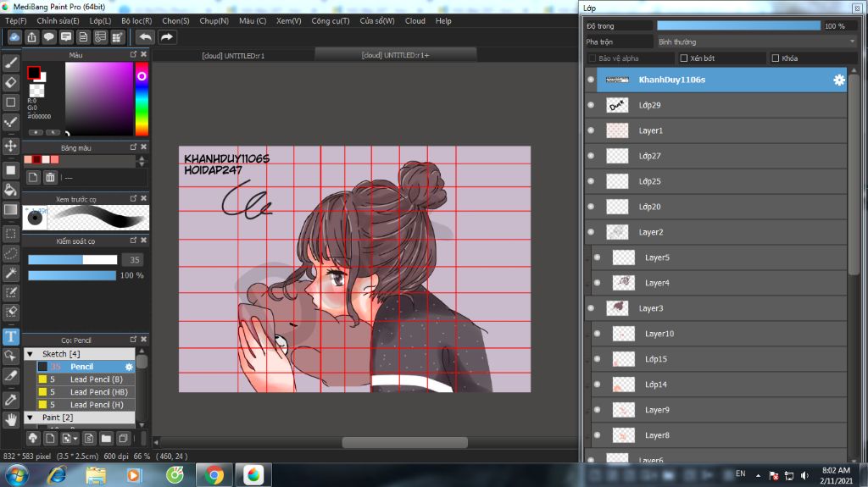Viewport: 868px width, 487px height.
Task: Open the Cloud menu
Action: (x=415, y=20)
